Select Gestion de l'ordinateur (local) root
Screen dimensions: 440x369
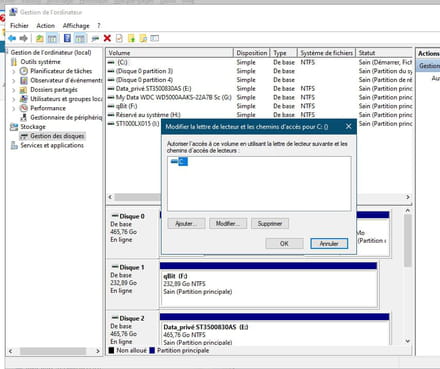[x=51, y=52]
